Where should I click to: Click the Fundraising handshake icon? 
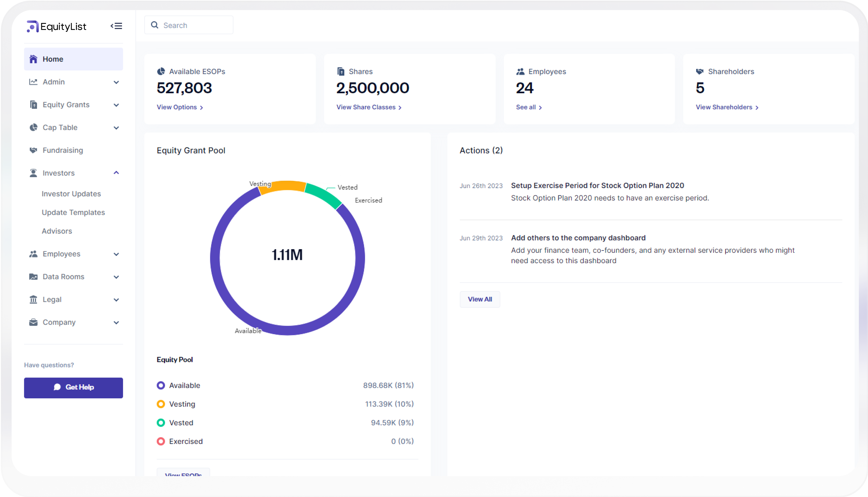tap(33, 150)
